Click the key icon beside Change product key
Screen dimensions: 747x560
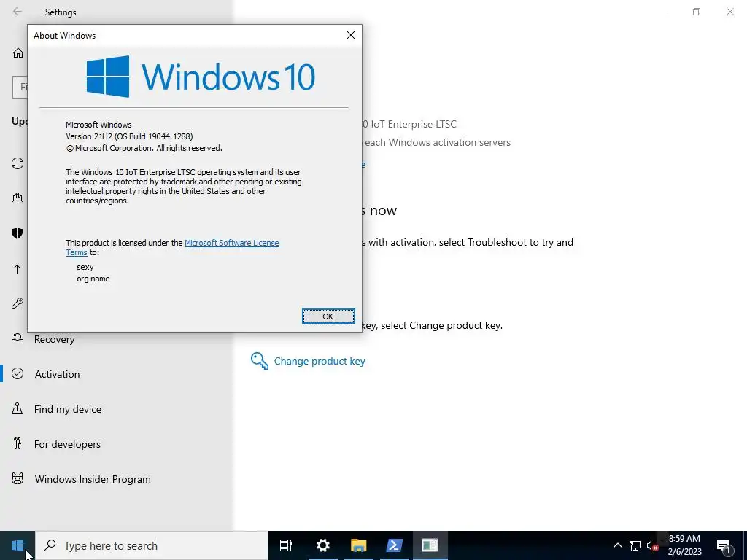click(x=259, y=361)
